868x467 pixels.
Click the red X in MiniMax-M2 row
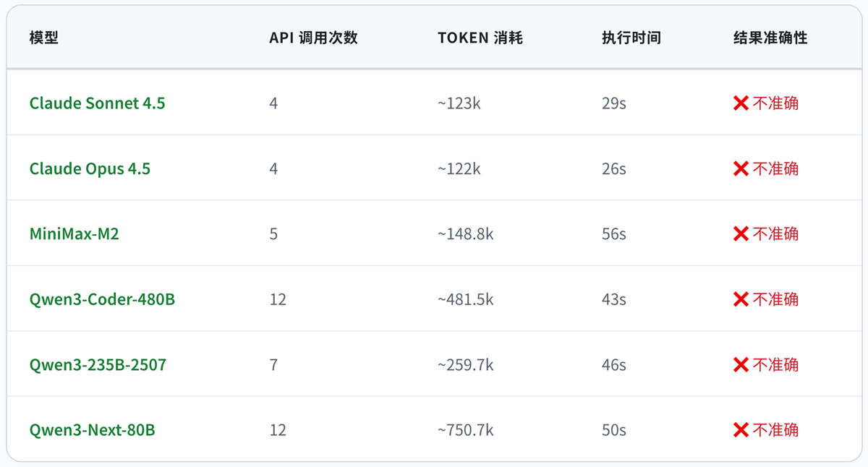click(741, 233)
